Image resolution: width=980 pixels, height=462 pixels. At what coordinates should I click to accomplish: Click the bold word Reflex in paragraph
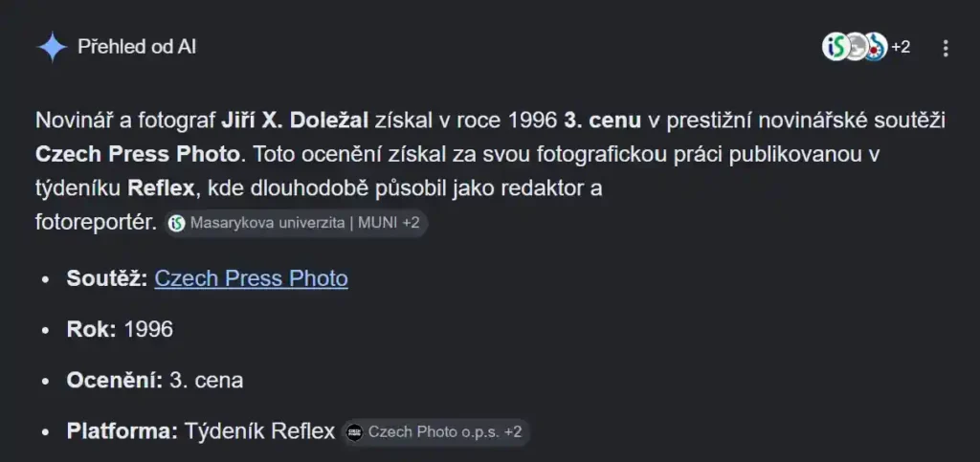point(161,187)
